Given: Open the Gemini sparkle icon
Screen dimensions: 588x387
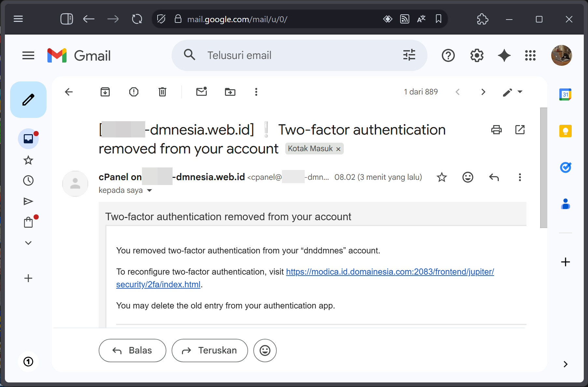Looking at the screenshot, I should (504, 55).
